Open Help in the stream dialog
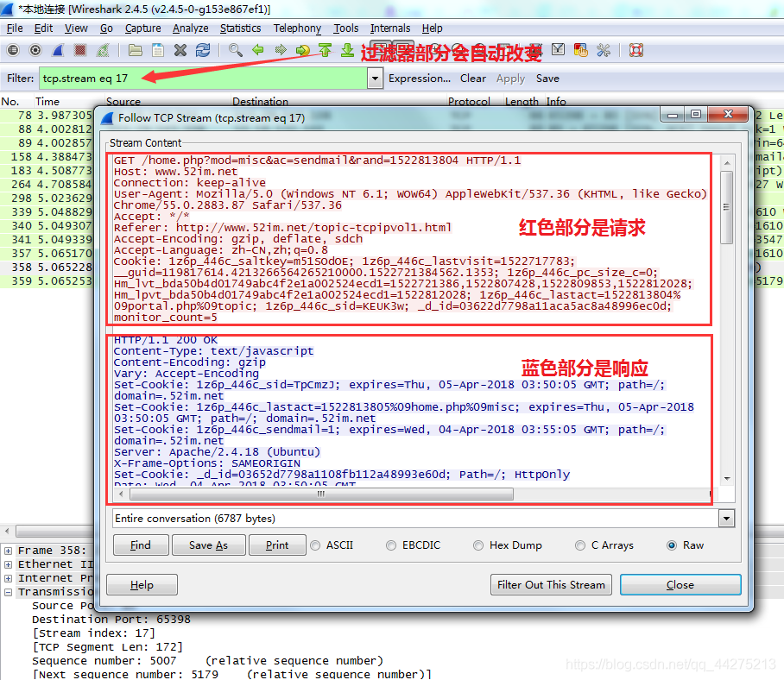Image resolution: width=784 pixels, height=680 pixels. click(x=142, y=584)
